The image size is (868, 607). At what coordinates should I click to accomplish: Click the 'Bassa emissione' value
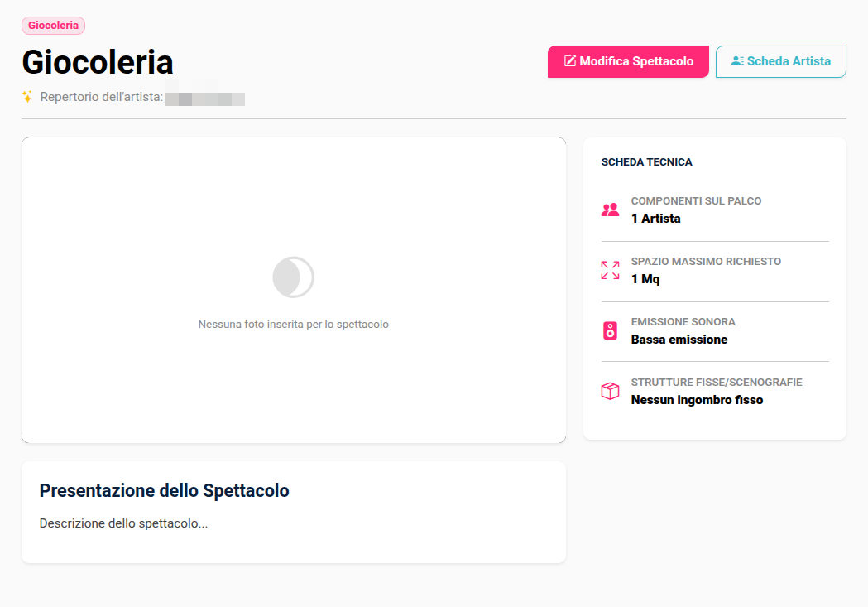[x=679, y=340]
